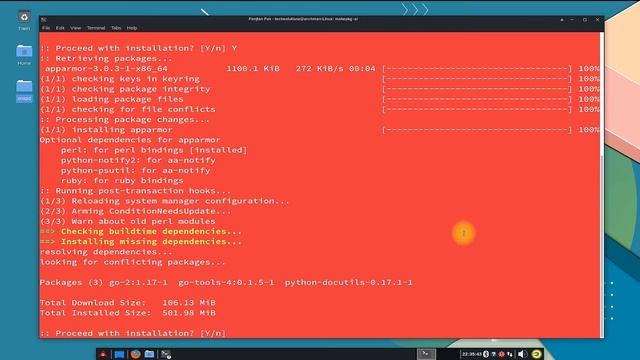This screenshot has height=360, width=640.
Task: Open the Terminal menu
Action: (x=96, y=28)
